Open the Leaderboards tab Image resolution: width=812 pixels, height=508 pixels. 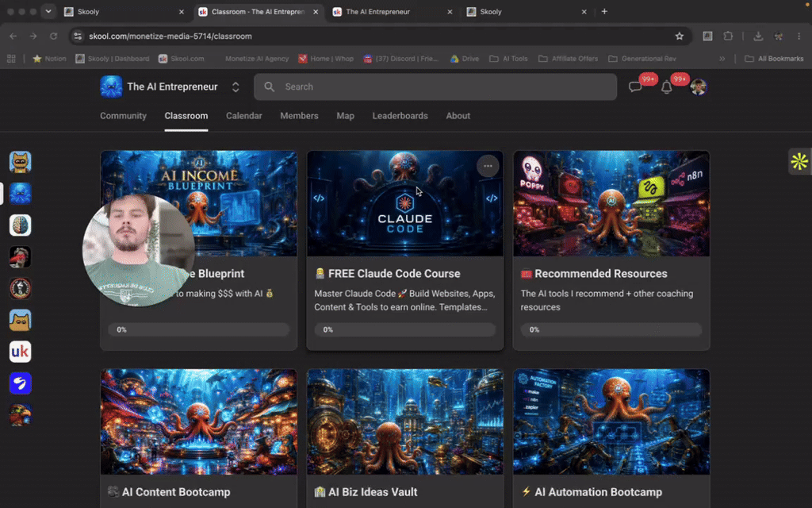[400, 116]
